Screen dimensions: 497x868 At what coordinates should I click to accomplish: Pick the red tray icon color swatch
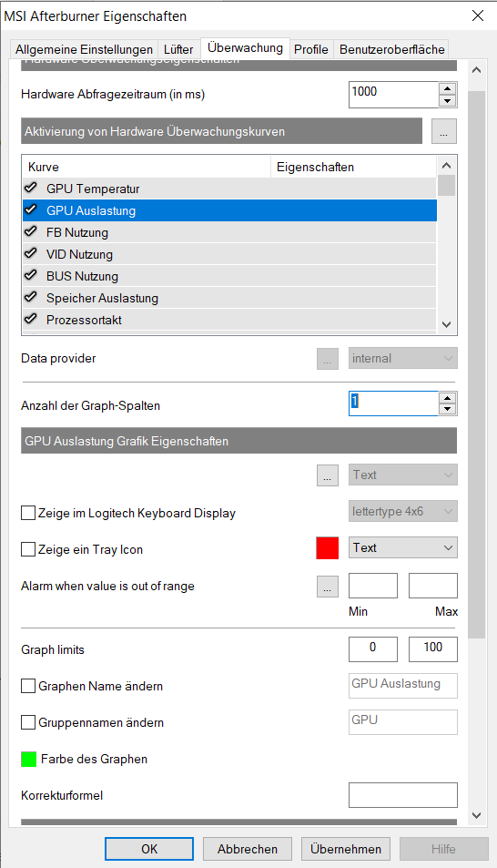(x=327, y=547)
